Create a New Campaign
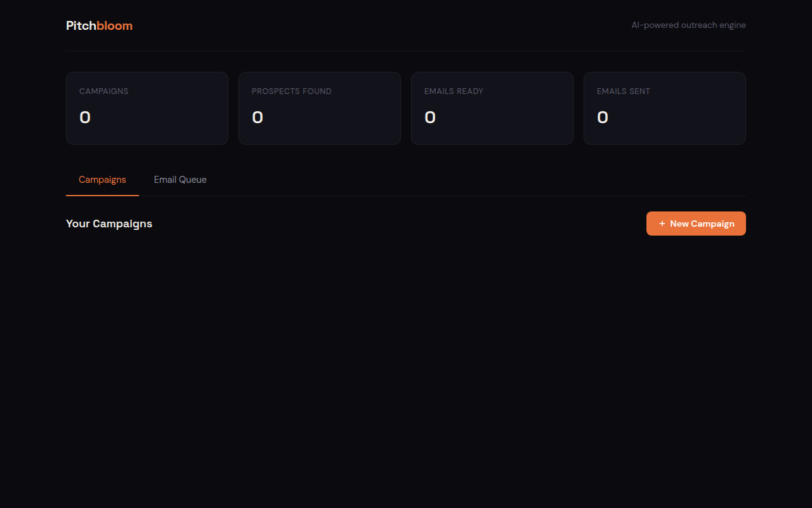The width and height of the screenshot is (812, 508). click(x=696, y=224)
